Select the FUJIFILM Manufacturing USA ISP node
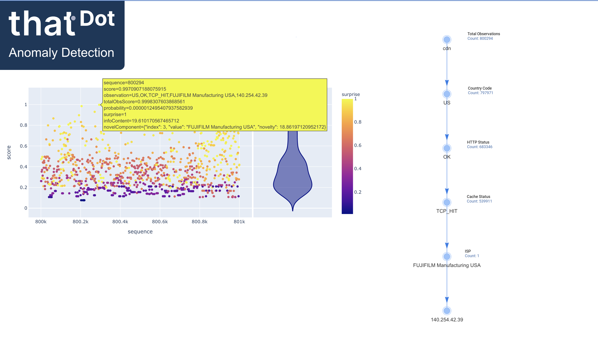598x364 pixels. tap(447, 257)
